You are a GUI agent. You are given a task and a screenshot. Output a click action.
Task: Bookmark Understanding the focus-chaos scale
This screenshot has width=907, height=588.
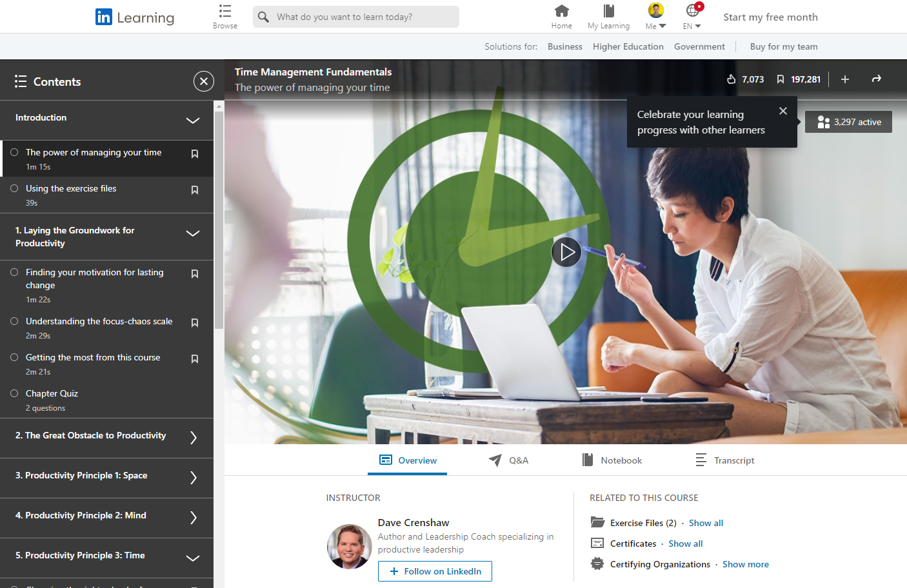[195, 323]
